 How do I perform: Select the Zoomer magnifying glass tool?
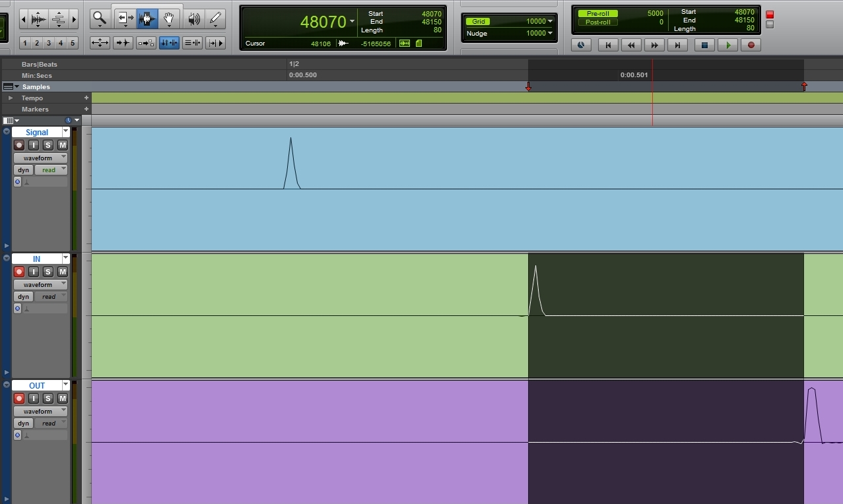100,19
